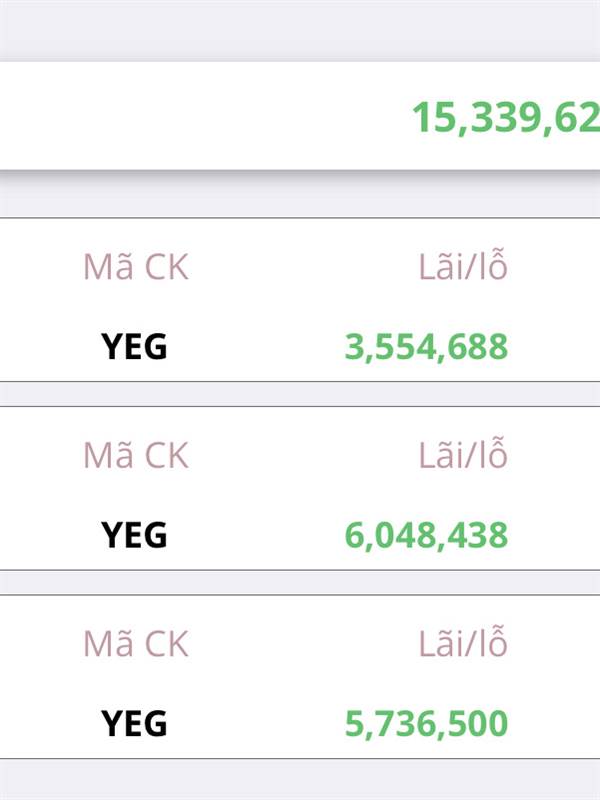This screenshot has height=800, width=600.
Task: Open YEG stock in the second row
Action: click(x=134, y=535)
